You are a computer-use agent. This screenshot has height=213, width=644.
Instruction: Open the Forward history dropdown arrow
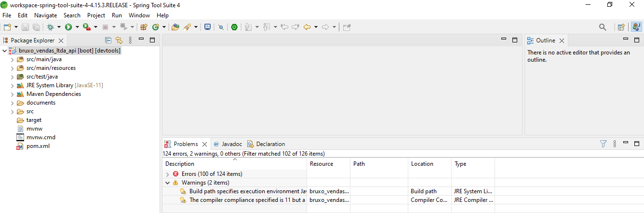point(335,27)
